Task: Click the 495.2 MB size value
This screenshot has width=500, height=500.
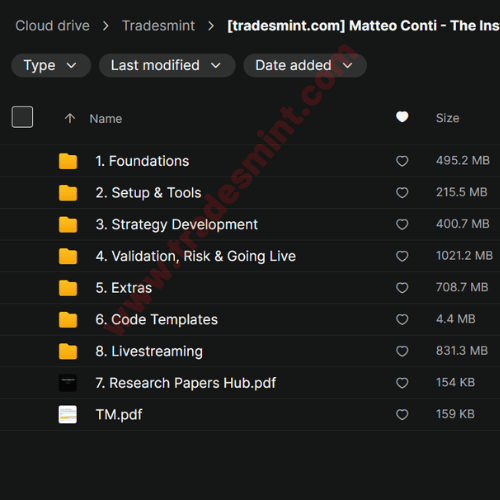Action: [x=463, y=160]
